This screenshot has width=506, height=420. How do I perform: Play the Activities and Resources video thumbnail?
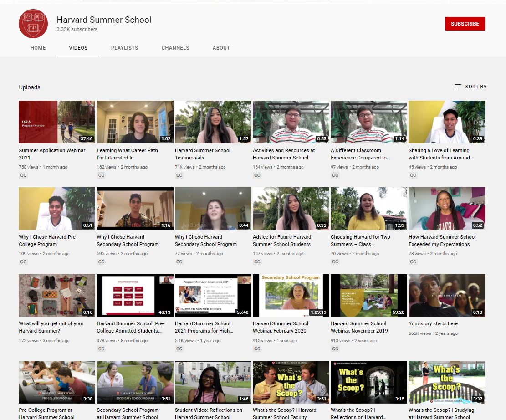tap(291, 122)
